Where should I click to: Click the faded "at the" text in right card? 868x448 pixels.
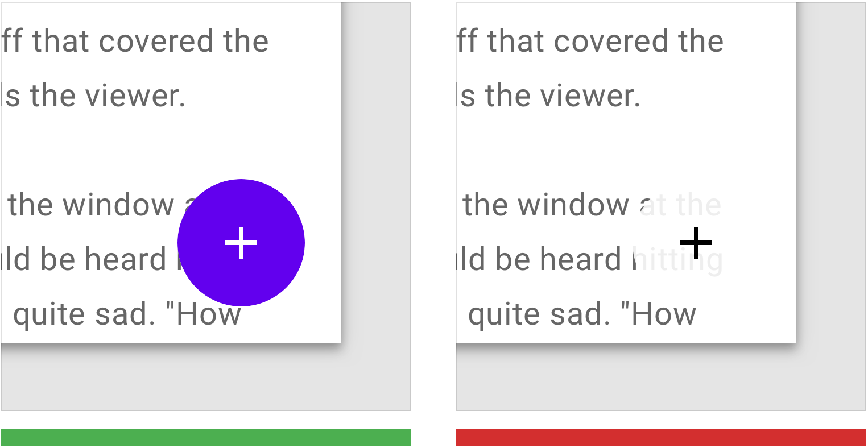681,205
